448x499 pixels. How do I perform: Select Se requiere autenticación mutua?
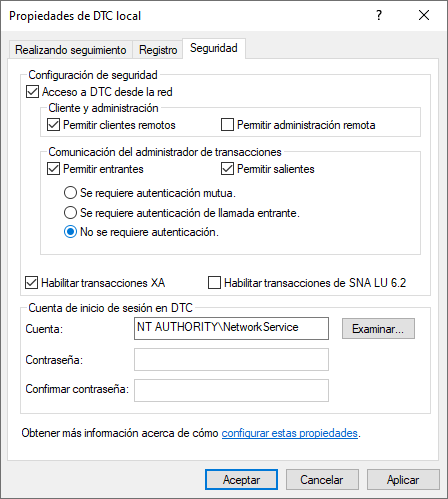pos(70,193)
